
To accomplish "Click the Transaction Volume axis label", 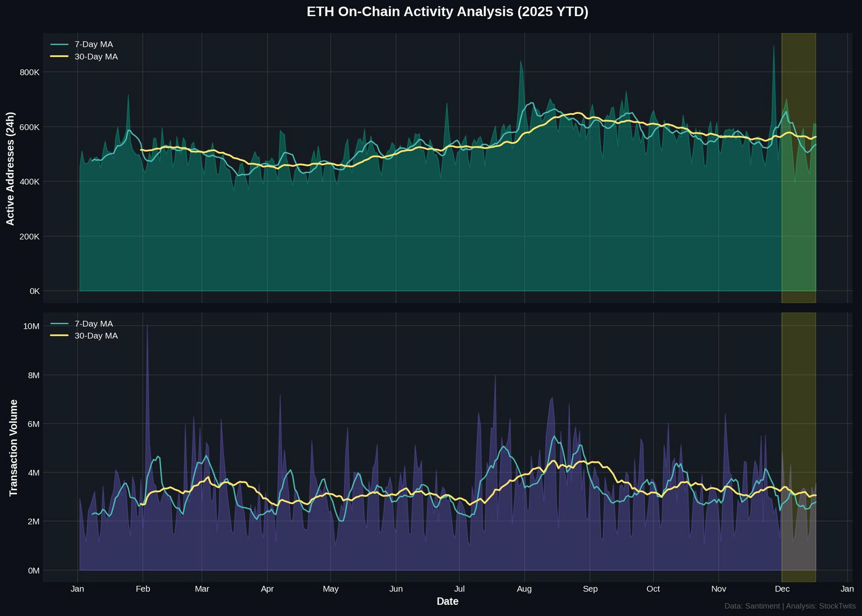I will point(13,448).
